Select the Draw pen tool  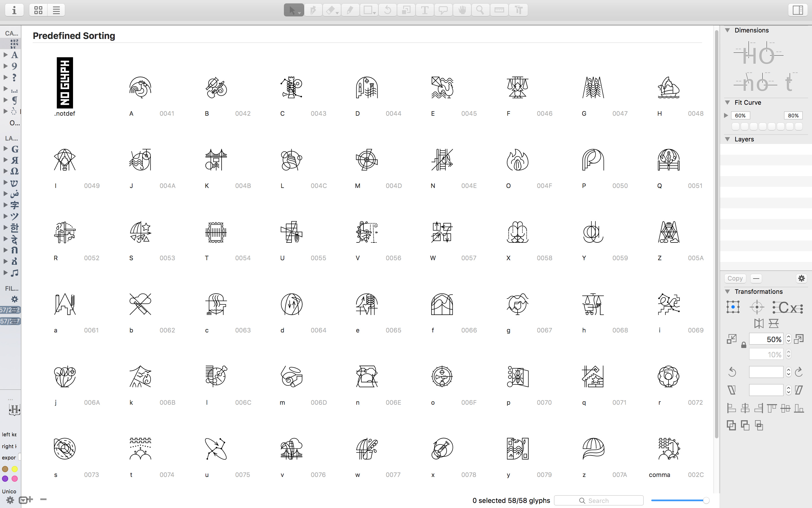tap(313, 10)
